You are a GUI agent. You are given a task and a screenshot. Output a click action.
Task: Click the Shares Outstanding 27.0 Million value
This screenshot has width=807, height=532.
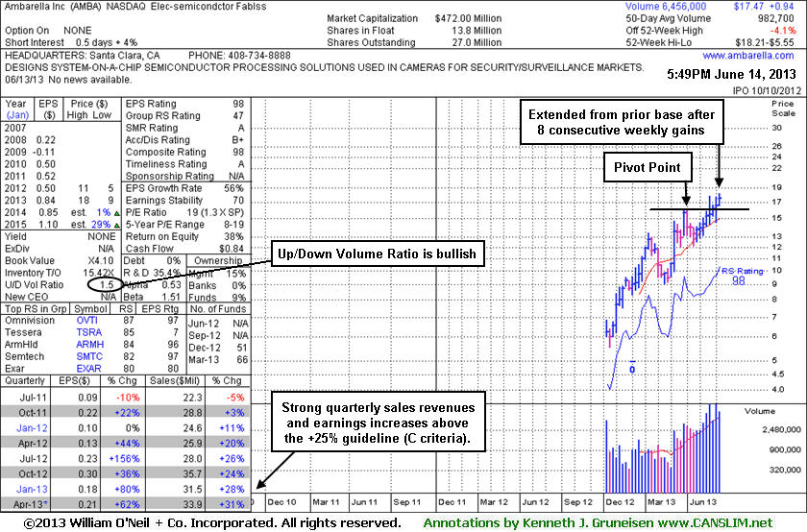(x=477, y=42)
